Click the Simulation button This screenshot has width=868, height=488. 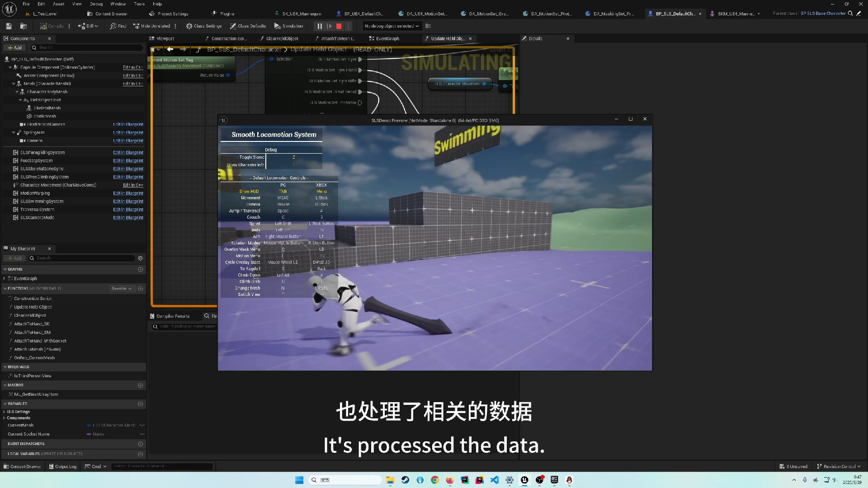pos(288,26)
